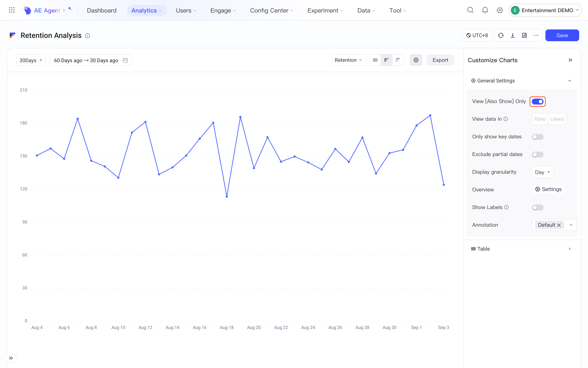Open the Config Center menu
This screenshot has width=588, height=368.
pos(272,10)
